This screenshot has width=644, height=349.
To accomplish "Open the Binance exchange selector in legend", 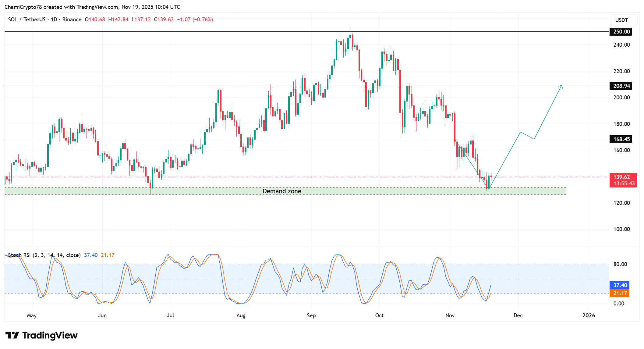I will (72, 19).
